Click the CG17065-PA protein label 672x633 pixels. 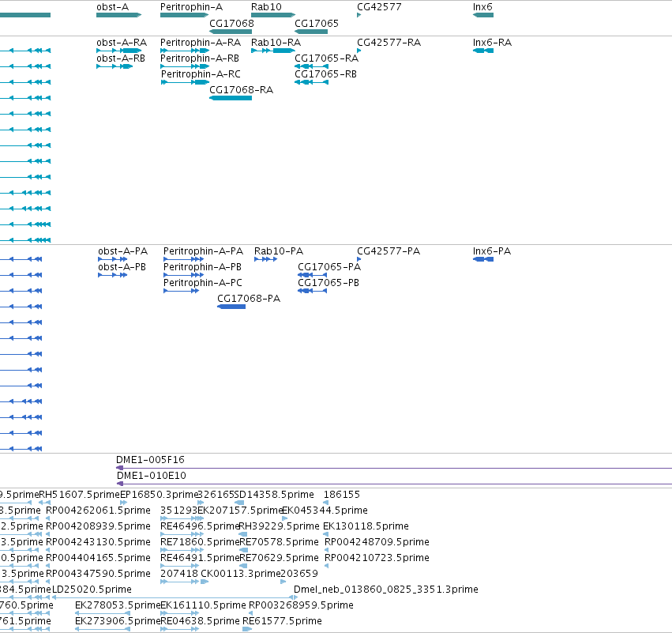(x=329, y=267)
